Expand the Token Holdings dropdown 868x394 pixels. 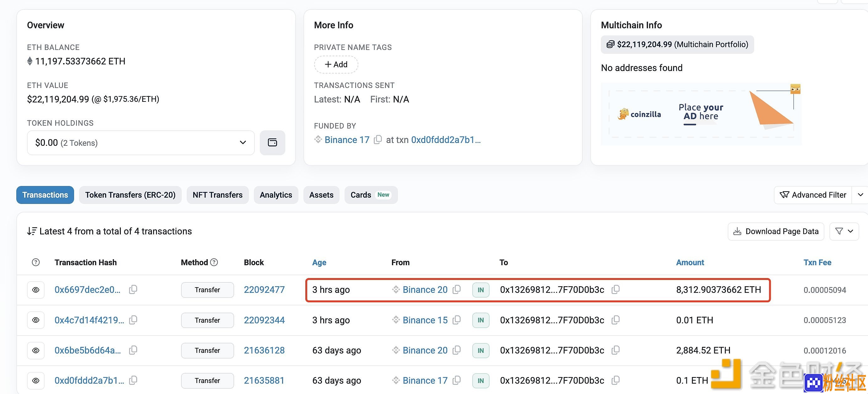click(141, 143)
